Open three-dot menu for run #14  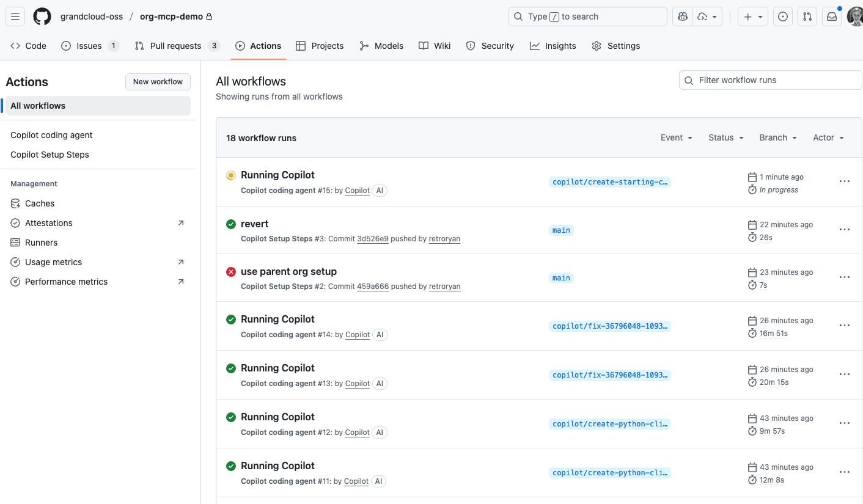845,326
